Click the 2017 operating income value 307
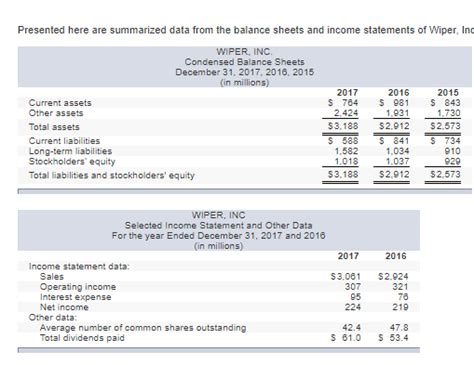The height and width of the screenshot is (365, 474). tap(353, 287)
